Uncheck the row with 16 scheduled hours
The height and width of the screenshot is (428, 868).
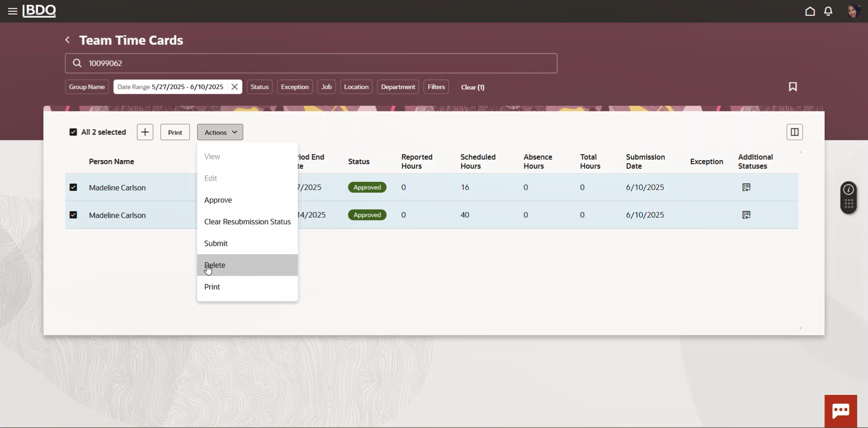(x=73, y=187)
